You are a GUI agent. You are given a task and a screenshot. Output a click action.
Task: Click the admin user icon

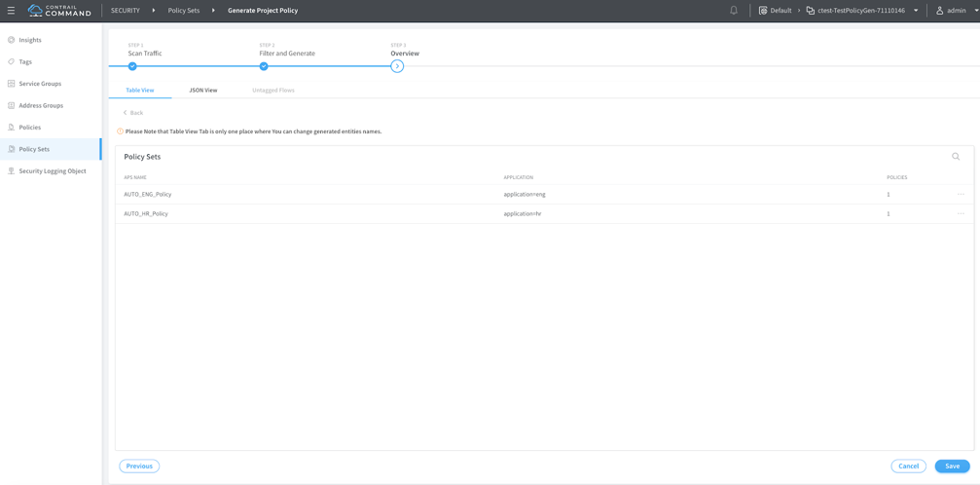point(939,11)
